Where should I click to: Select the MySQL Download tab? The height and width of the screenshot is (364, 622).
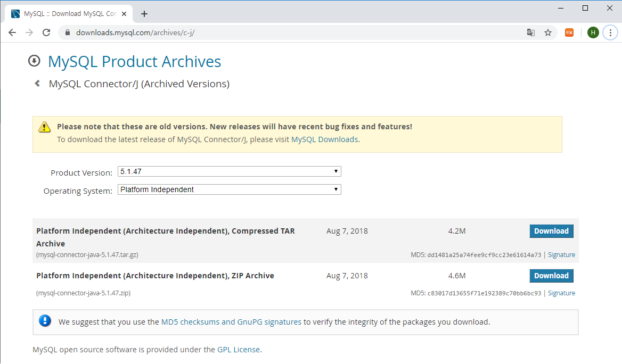pyautogui.click(x=70, y=14)
